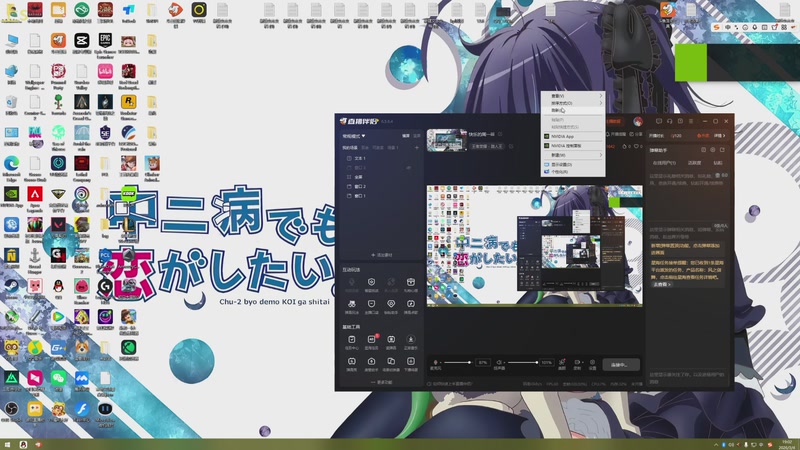Click 去查看 > link in notice
800x450 pixels.
pyautogui.click(x=662, y=284)
